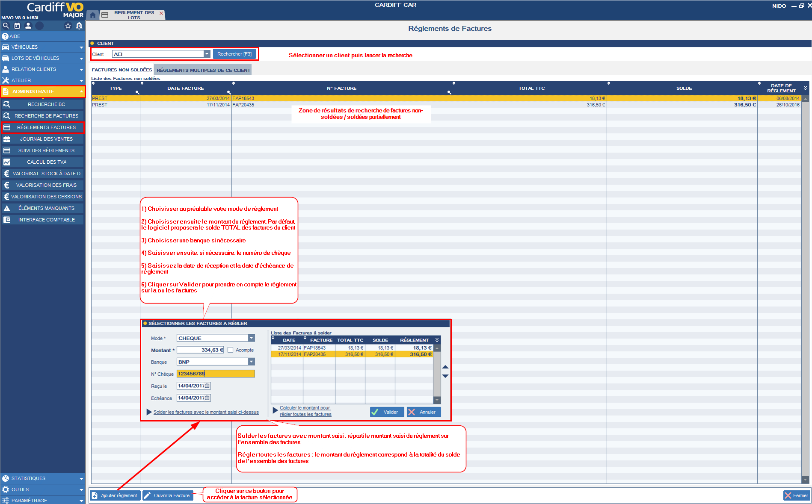Click the main invoice table vertical scrollbar

[805, 289]
